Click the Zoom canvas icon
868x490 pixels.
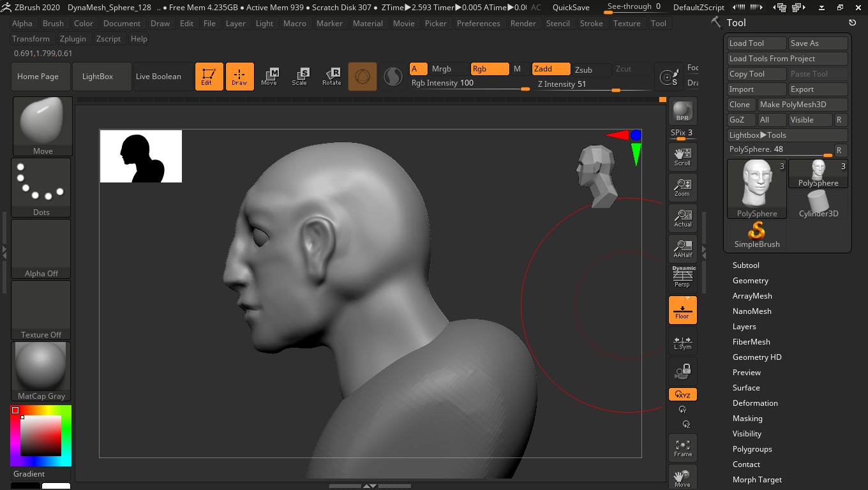point(682,188)
